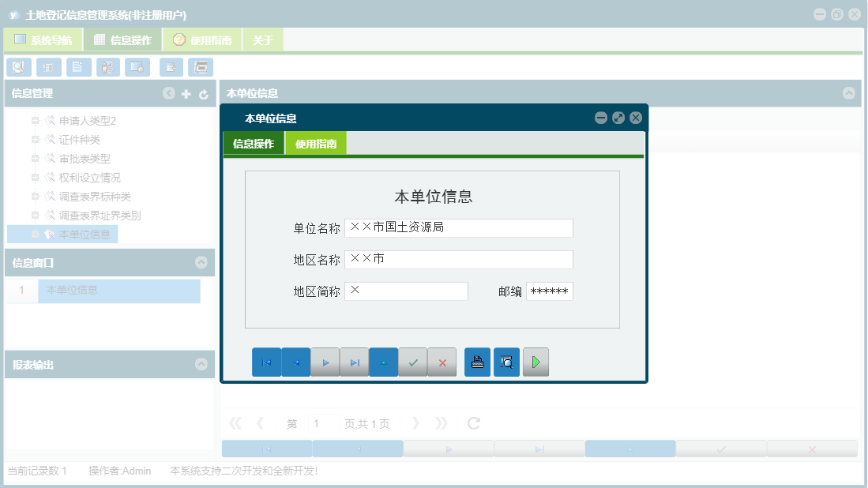Confirm the record with the green checkmark
The height and width of the screenshot is (488, 868).
pos(412,362)
